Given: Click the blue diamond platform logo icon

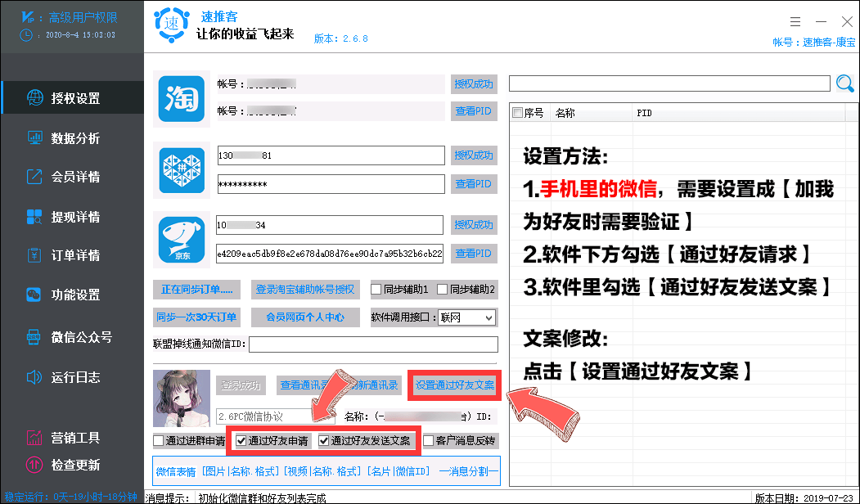Looking at the screenshot, I should [x=181, y=169].
